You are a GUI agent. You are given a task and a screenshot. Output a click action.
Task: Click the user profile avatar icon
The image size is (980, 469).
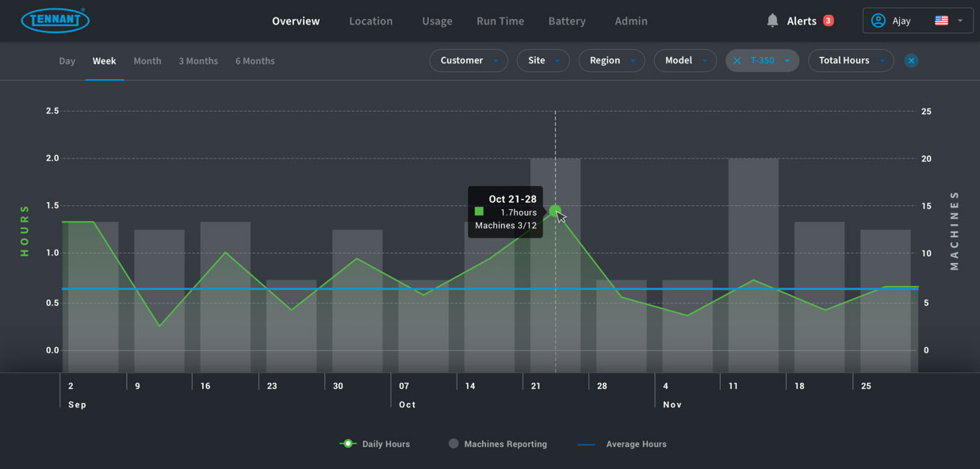tap(878, 21)
